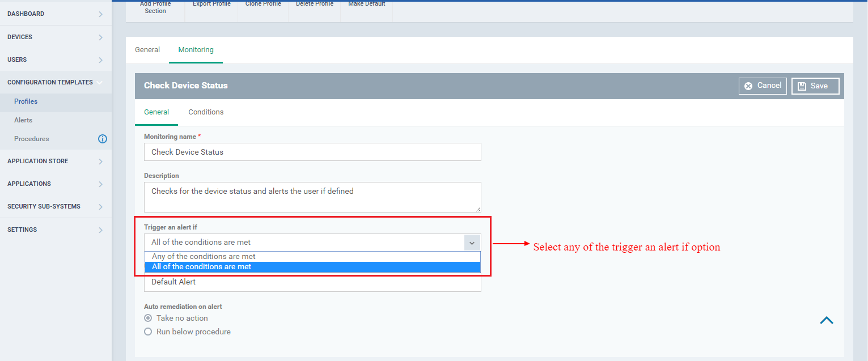Choose All of the conditions are met option
The image size is (868, 361).
[x=312, y=267]
